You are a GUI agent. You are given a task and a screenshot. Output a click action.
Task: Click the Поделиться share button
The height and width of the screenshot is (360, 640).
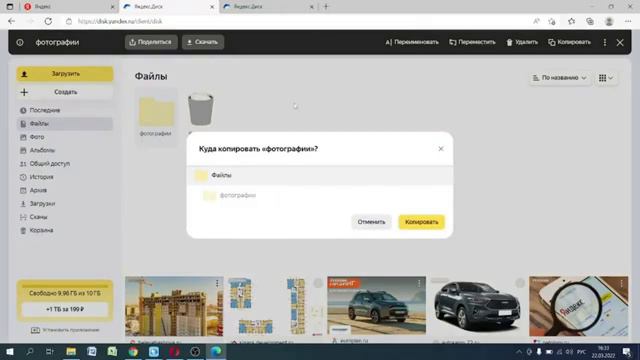click(151, 42)
